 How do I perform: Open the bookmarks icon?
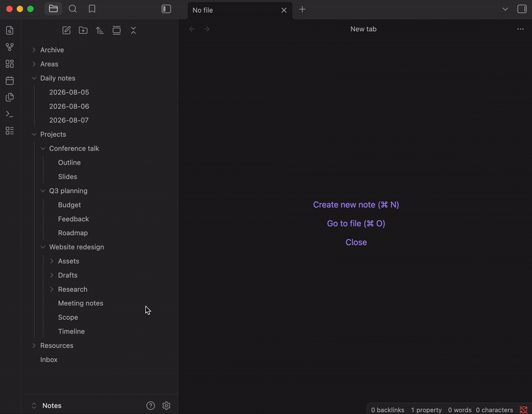click(92, 9)
